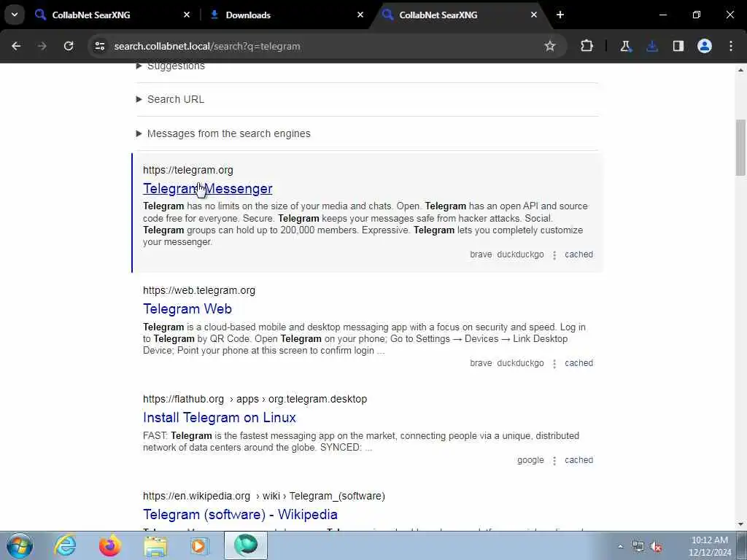The image size is (747, 560).
Task: Open Windows Explorer folder on taskbar
Action: 155,545
